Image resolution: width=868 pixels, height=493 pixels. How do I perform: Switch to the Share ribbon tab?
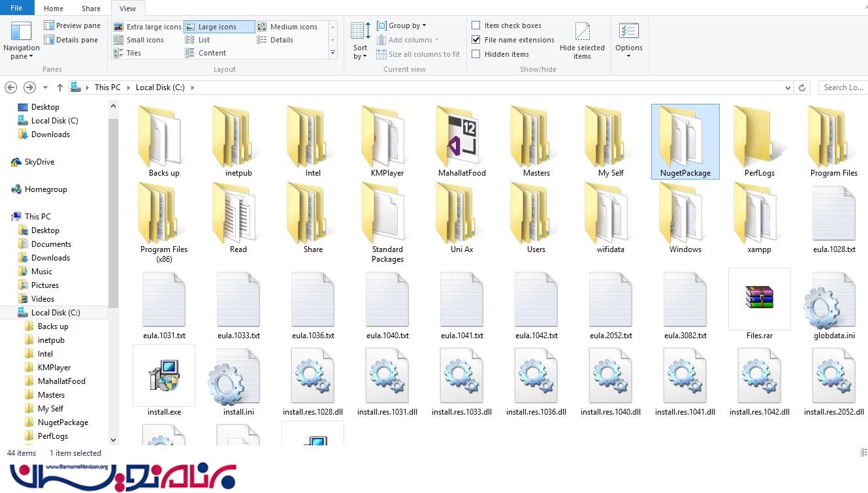pos(91,8)
